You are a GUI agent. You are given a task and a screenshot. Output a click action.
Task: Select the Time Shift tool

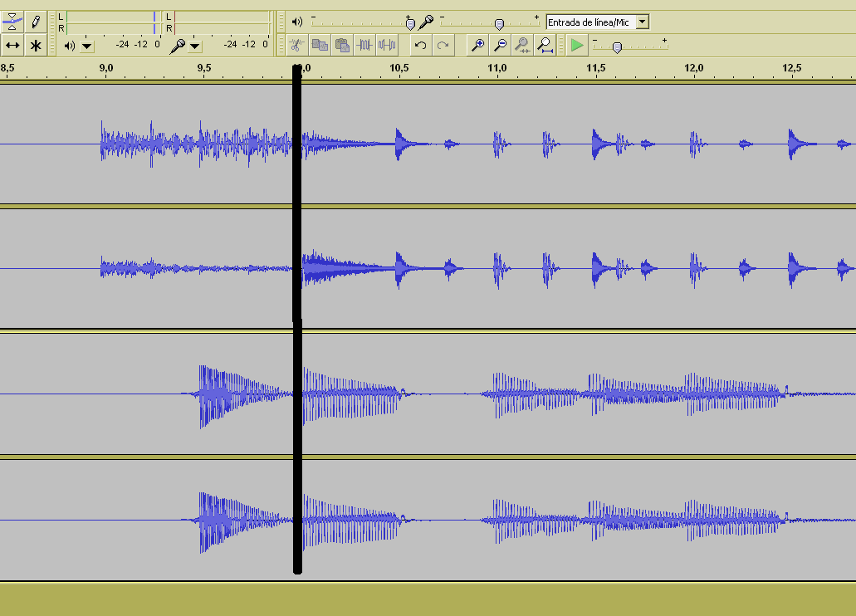click(x=12, y=46)
